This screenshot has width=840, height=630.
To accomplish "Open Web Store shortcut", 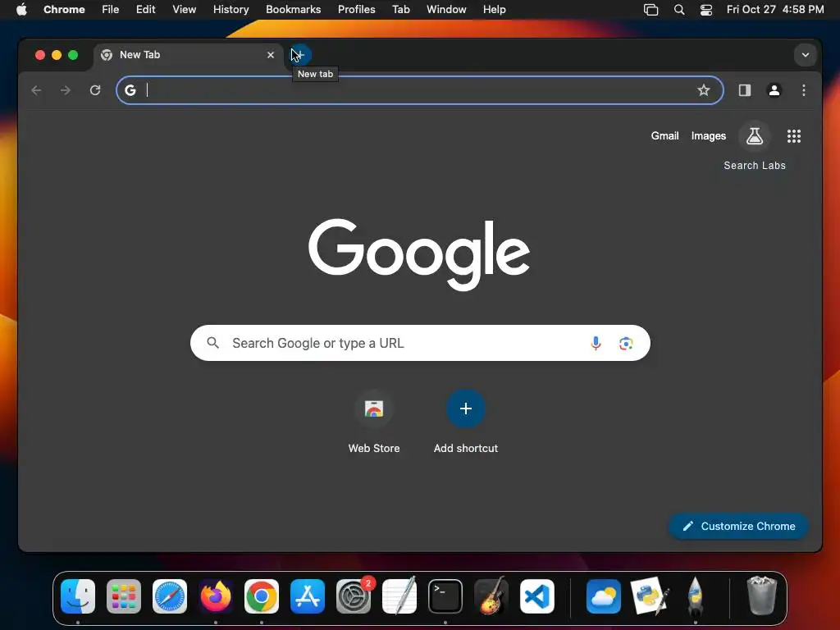I will [374, 422].
